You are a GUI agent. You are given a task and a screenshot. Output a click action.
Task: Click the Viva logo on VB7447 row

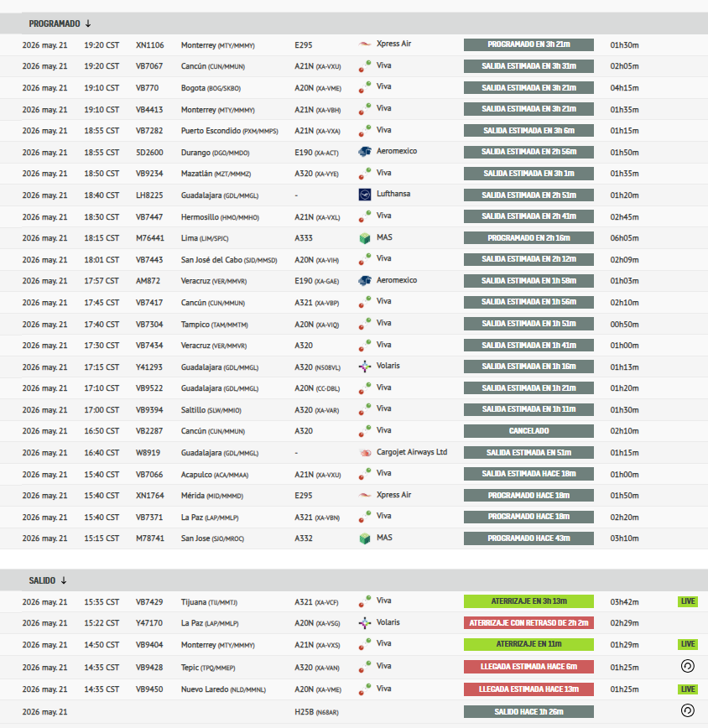coord(365,216)
